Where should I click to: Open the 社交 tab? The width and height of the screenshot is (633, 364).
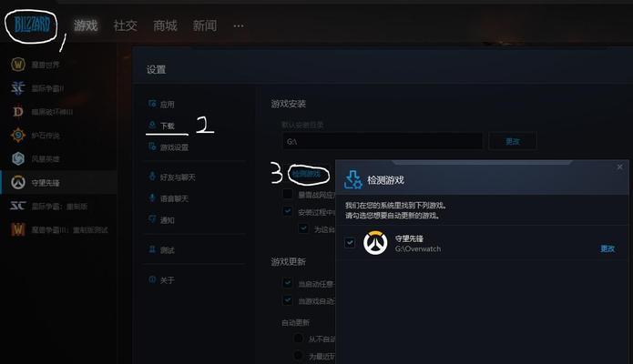pyautogui.click(x=126, y=25)
